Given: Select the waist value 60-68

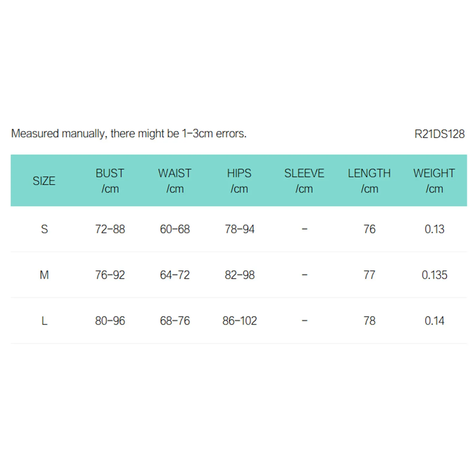Looking at the screenshot, I should point(175,229).
